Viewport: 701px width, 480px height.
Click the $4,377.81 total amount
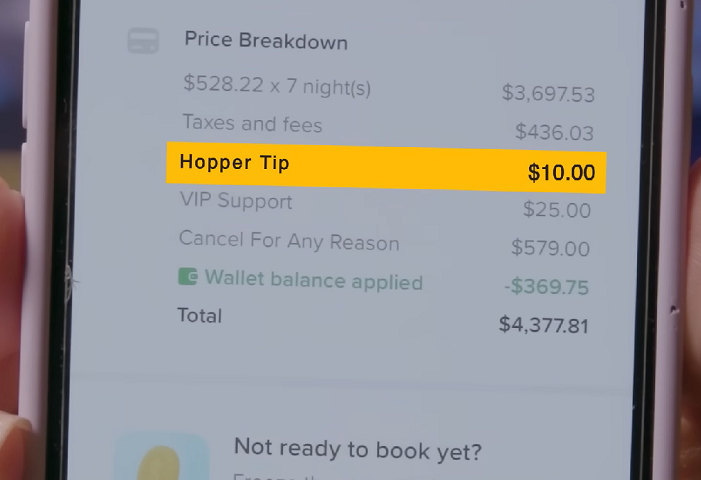544,326
